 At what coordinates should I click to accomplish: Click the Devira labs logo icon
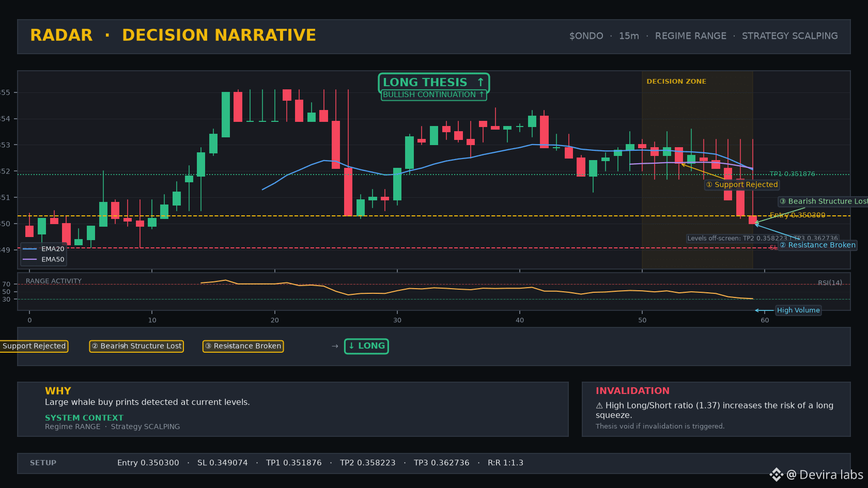pyautogui.click(x=776, y=475)
